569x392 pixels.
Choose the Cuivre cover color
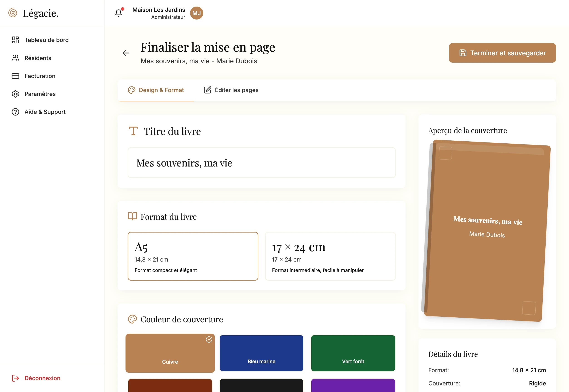[x=170, y=353]
